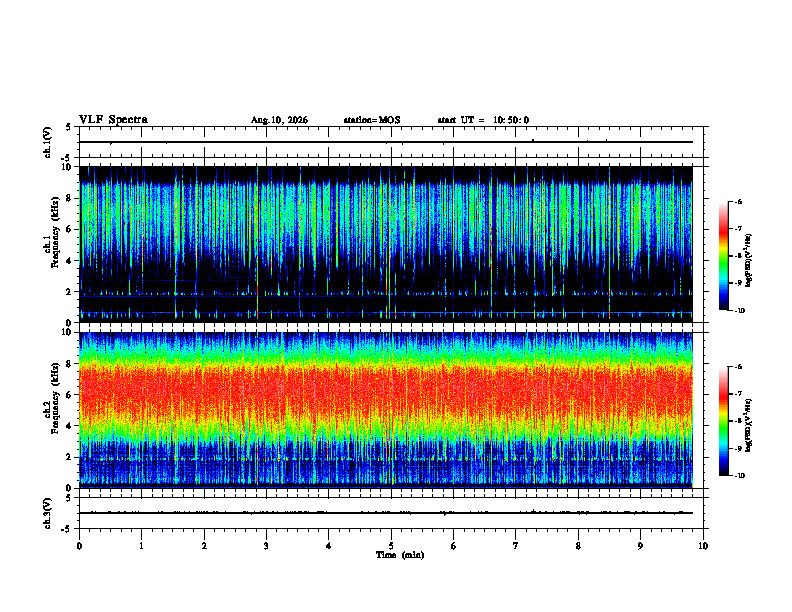The width and height of the screenshot is (792, 612).
Task: Click the ch.2 colorbar log(PSD) label
Action: [749, 425]
